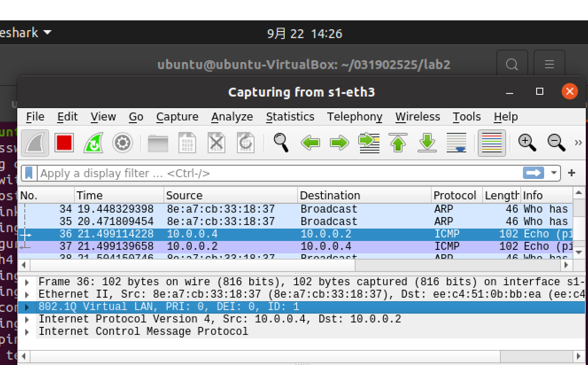Toggle auto-scroll during live capture

pyautogui.click(x=456, y=143)
